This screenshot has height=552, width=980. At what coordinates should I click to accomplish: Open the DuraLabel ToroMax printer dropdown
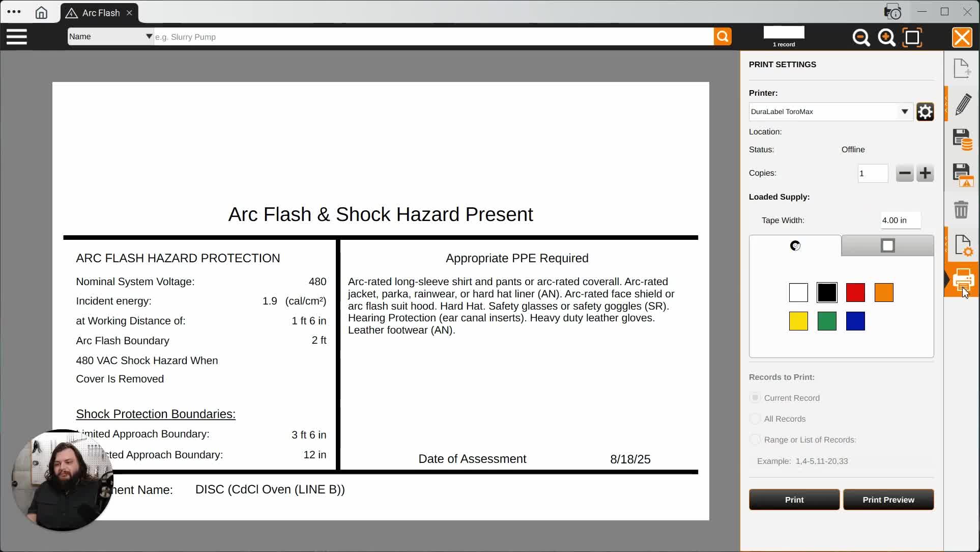tap(831, 112)
